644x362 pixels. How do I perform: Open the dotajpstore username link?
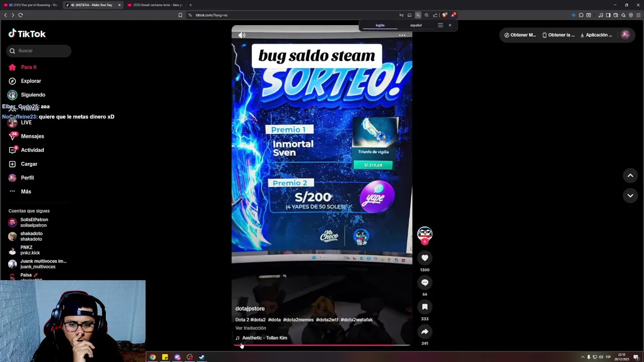click(250, 309)
